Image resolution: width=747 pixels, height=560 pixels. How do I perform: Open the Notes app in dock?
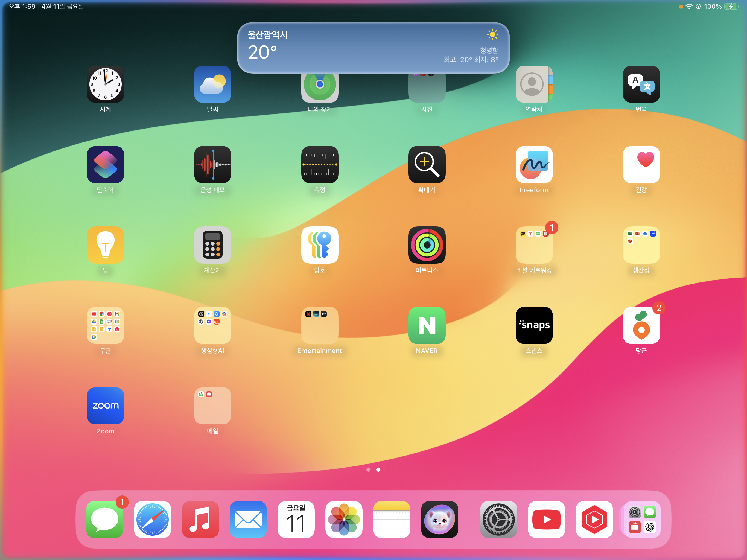[392, 519]
